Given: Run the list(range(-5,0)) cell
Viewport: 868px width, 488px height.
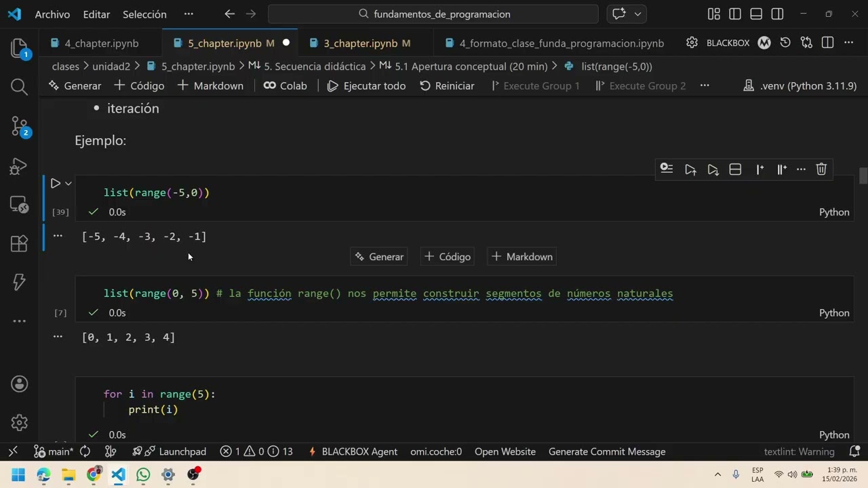Looking at the screenshot, I should coord(56,183).
